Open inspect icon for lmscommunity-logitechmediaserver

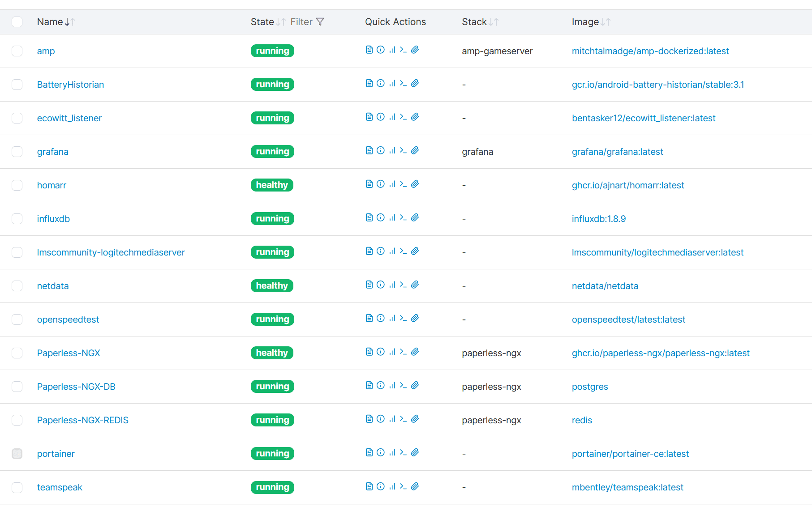(x=381, y=251)
